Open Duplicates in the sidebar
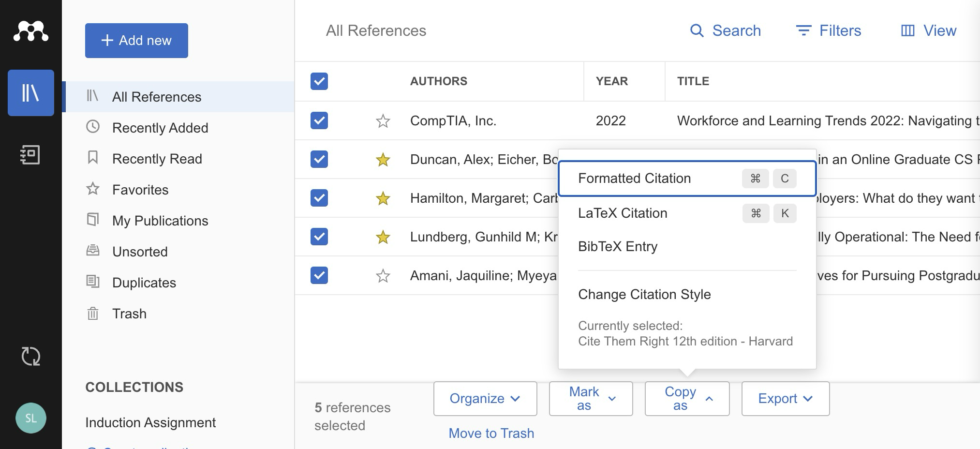 click(144, 283)
